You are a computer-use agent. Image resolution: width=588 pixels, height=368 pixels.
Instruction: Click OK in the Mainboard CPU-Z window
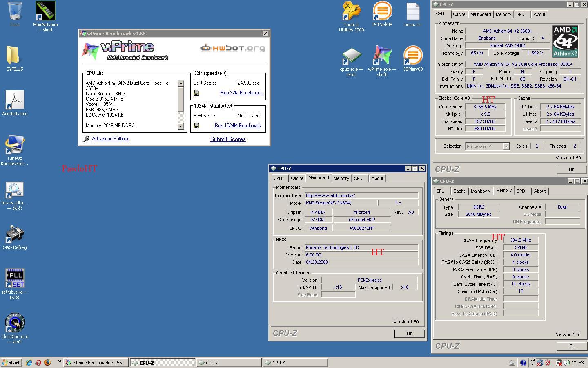410,334
